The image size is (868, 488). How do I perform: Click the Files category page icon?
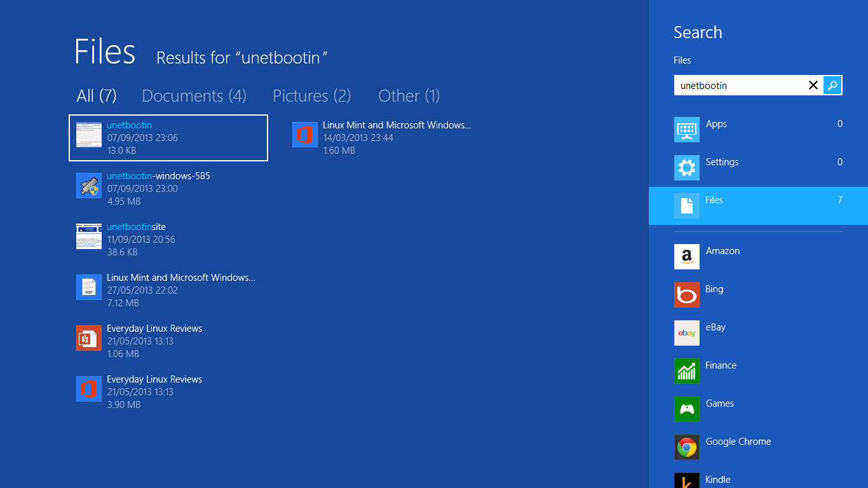pos(687,206)
